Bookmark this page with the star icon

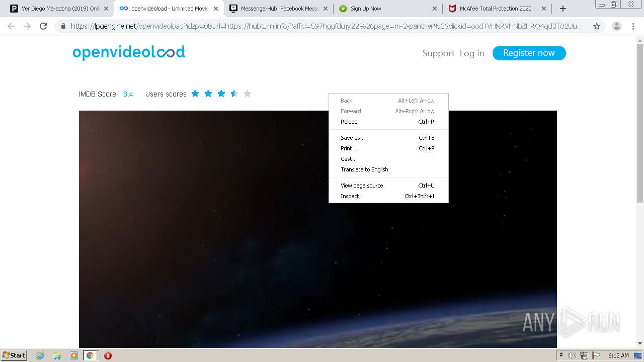point(597,26)
